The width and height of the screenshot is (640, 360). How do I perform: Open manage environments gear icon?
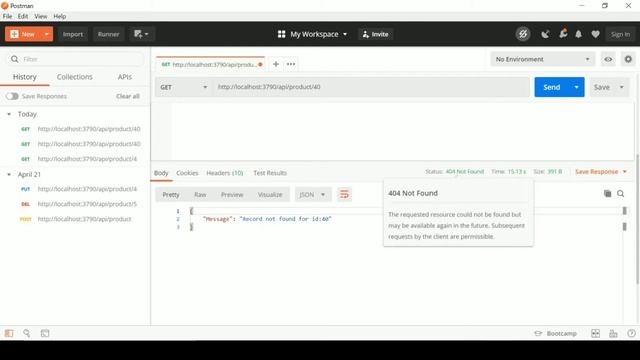tap(628, 59)
